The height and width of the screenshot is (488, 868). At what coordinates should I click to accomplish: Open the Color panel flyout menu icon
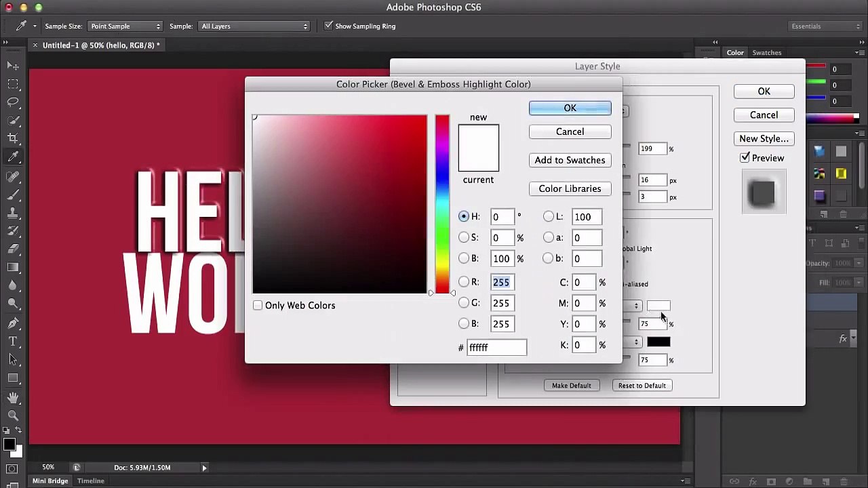pos(860,52)
